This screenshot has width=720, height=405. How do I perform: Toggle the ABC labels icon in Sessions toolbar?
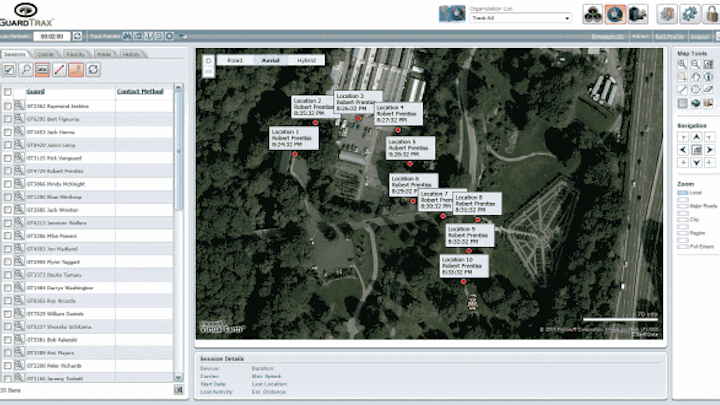[43, 70]
